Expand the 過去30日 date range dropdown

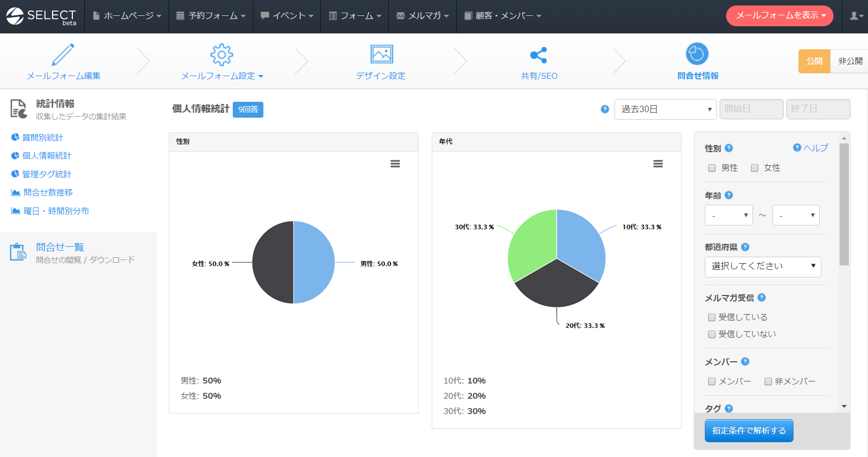tap(665, 109)
